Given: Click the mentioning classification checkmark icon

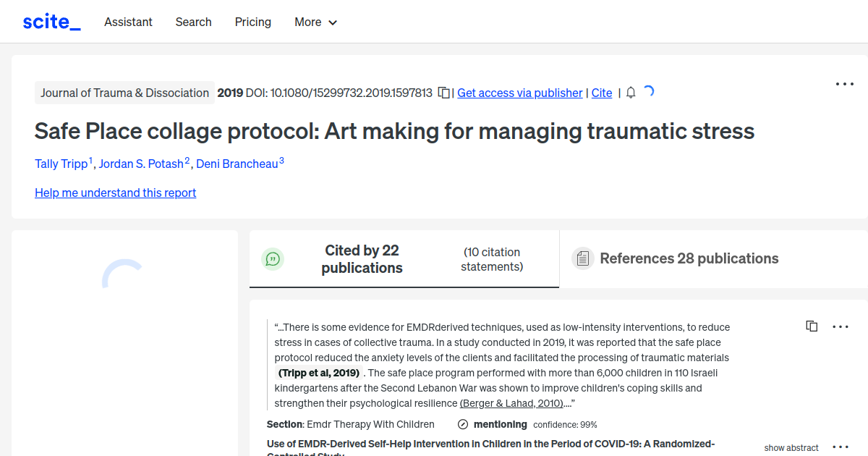Looking at the screenshot, I should click(462, 424).
